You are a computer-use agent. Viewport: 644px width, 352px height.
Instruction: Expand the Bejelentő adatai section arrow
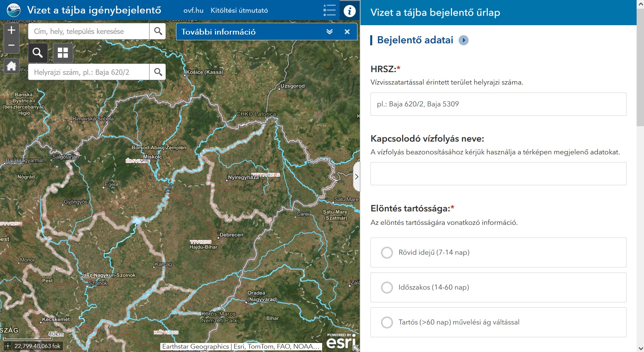464,40
